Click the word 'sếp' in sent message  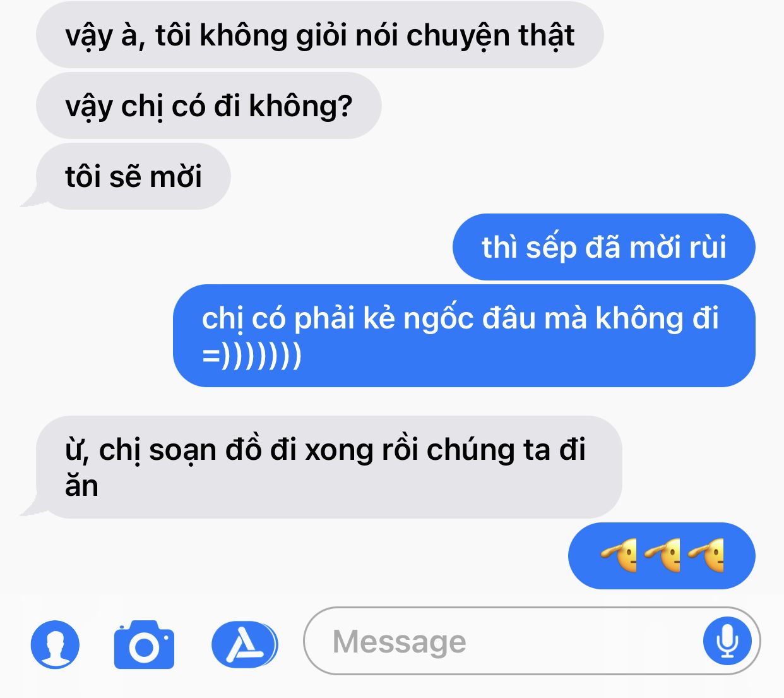pyautogui.click(x=551, y=248)
